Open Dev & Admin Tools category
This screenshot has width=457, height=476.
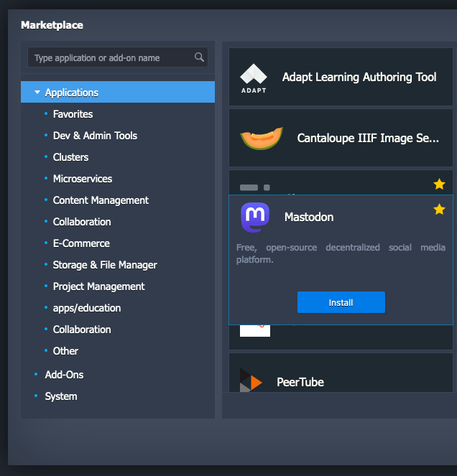(95, 136)
